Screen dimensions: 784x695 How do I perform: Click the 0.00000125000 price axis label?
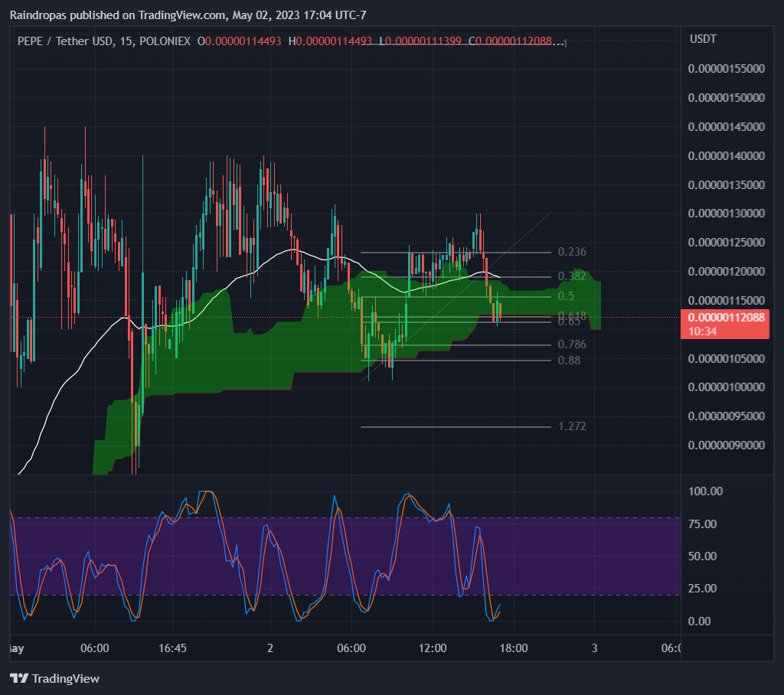(726, 242)
